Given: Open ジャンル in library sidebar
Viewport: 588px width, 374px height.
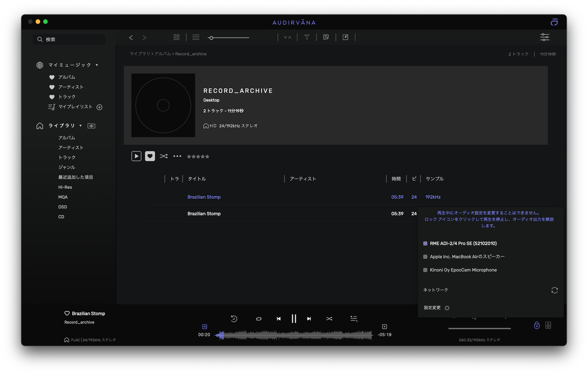Looking at the screenshot, I should click(67, 167).
